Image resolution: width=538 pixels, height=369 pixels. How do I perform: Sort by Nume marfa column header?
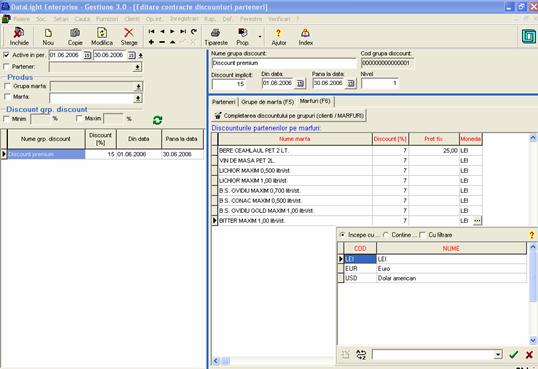click(295, 139)
